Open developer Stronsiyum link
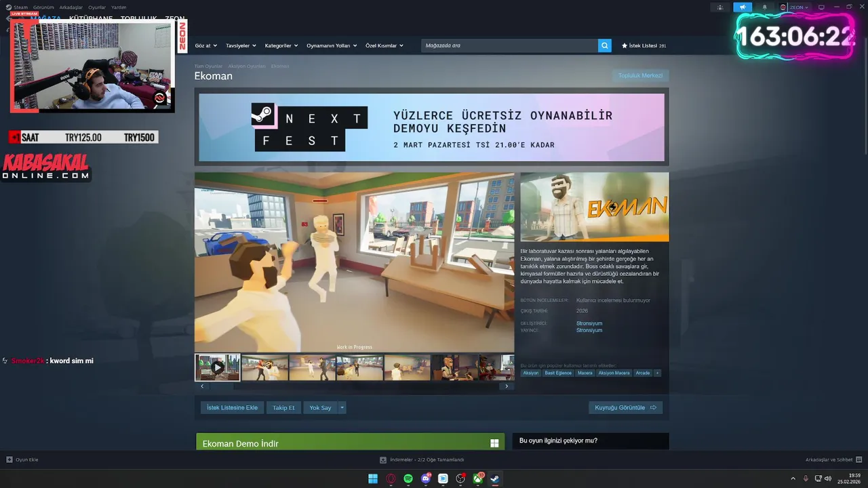The height and width of the screenshot is (488, 868). pyautogui.click(x=589, y=323)
